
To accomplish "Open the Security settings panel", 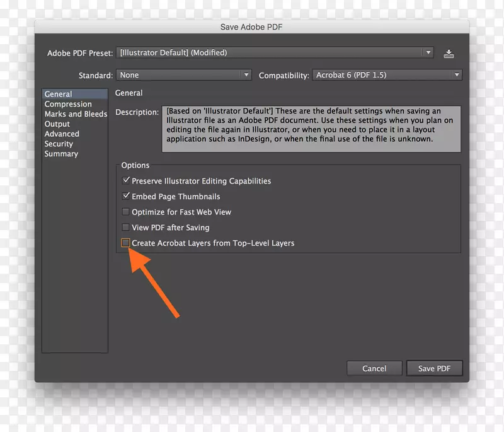I will click(58, 144).
